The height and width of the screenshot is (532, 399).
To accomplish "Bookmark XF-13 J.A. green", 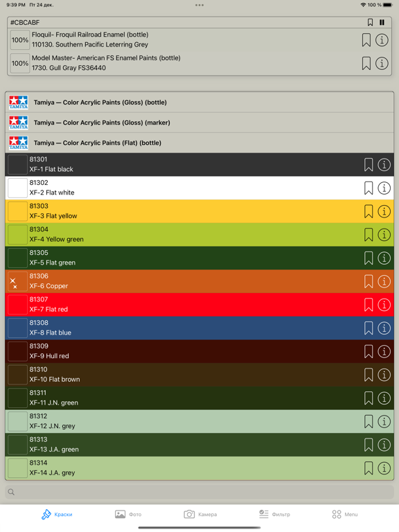I will [x=369, y=445].
